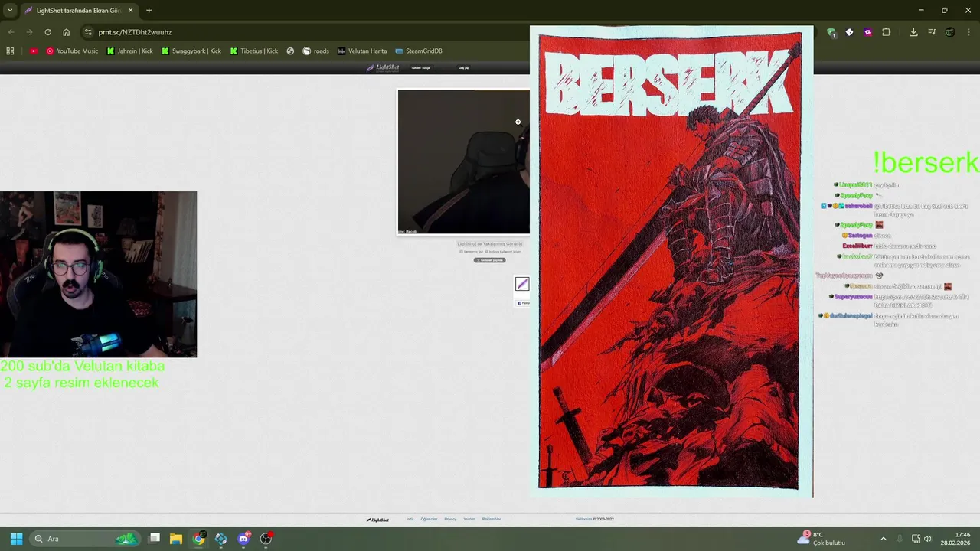Click the globe bookmark icon

point(290,51)
